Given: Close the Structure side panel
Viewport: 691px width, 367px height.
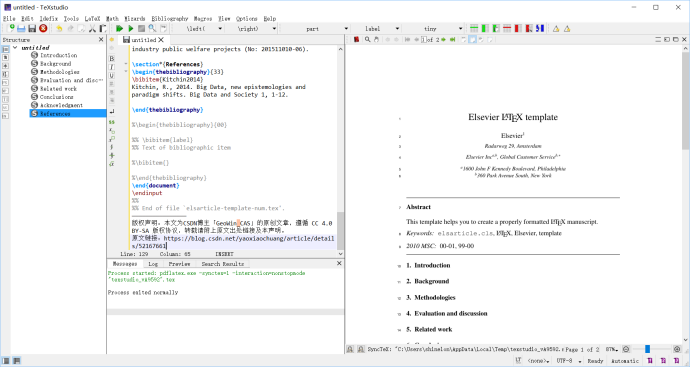Looking at the screenshot, I should pos(101,40).
